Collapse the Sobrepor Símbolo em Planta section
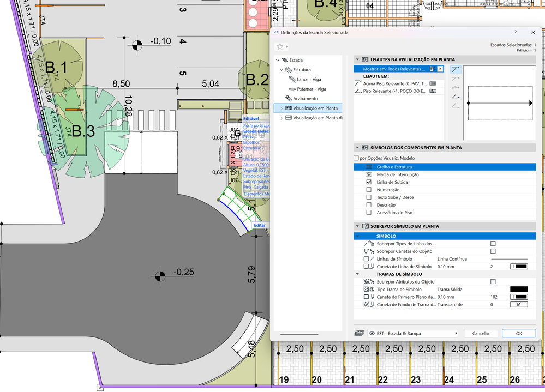This screenshot has width=545, height=392. coord(357,226)
